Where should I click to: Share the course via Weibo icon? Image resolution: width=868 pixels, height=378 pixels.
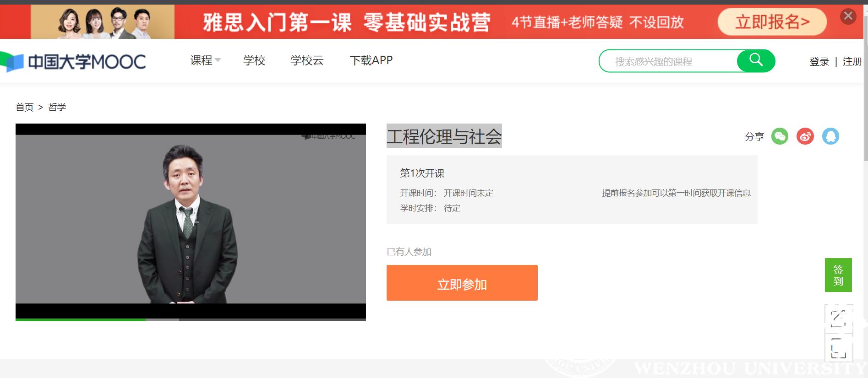coord(805,136)
